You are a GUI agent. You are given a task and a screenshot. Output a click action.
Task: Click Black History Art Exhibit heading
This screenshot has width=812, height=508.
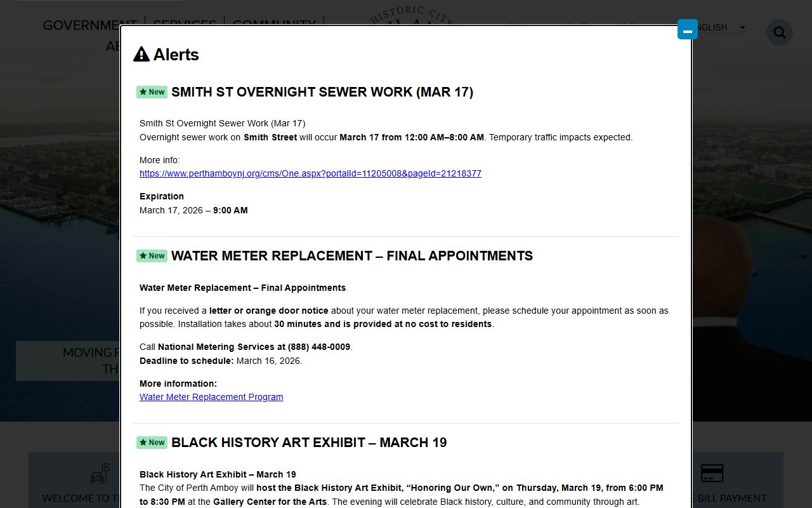point(308,443)
